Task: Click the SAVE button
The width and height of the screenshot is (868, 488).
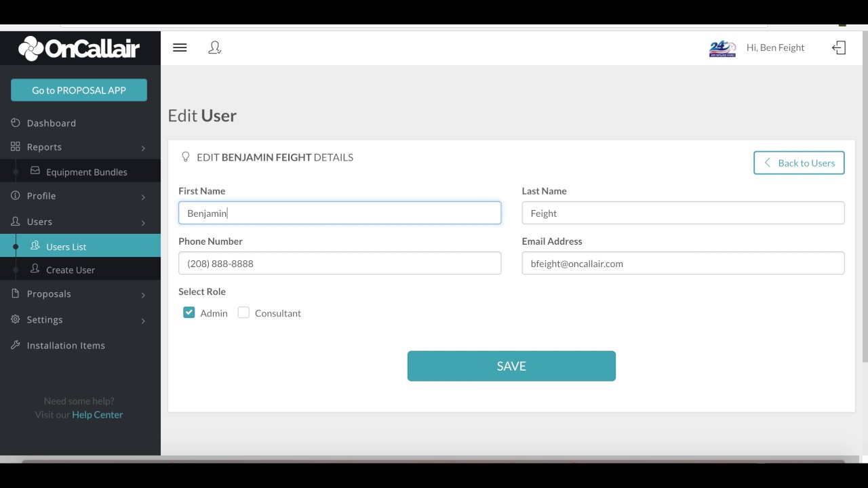Action: (511, 366)
